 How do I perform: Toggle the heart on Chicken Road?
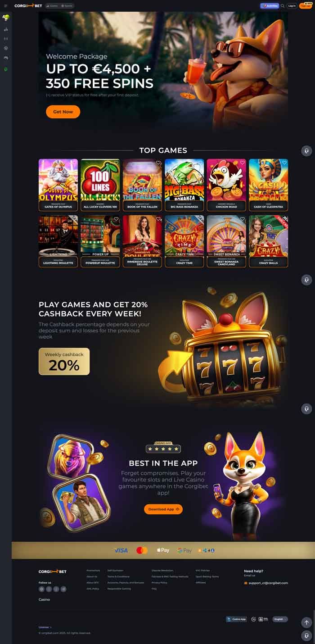tap(243, 163)
